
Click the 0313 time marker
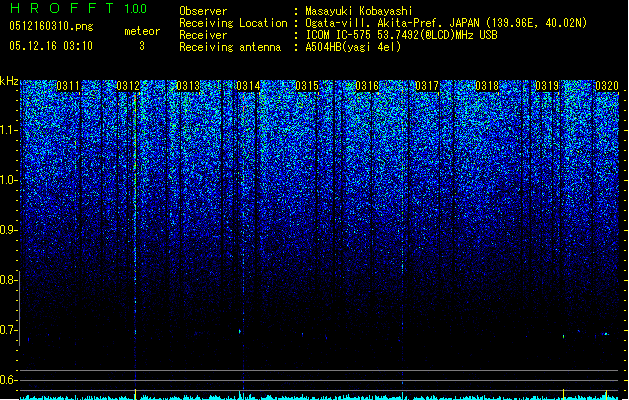click(188, 86)
